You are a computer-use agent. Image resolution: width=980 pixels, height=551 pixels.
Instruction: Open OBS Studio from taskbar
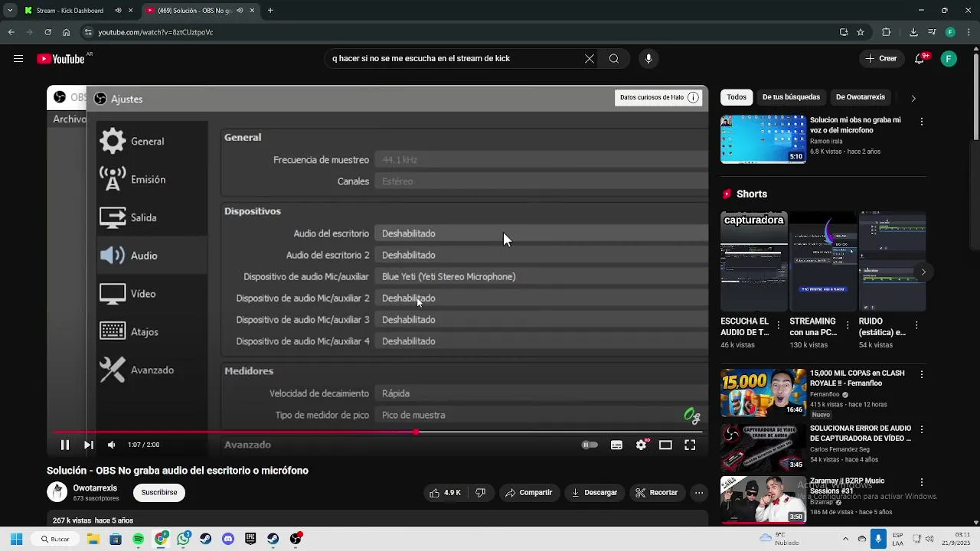[x=296, y=539]
